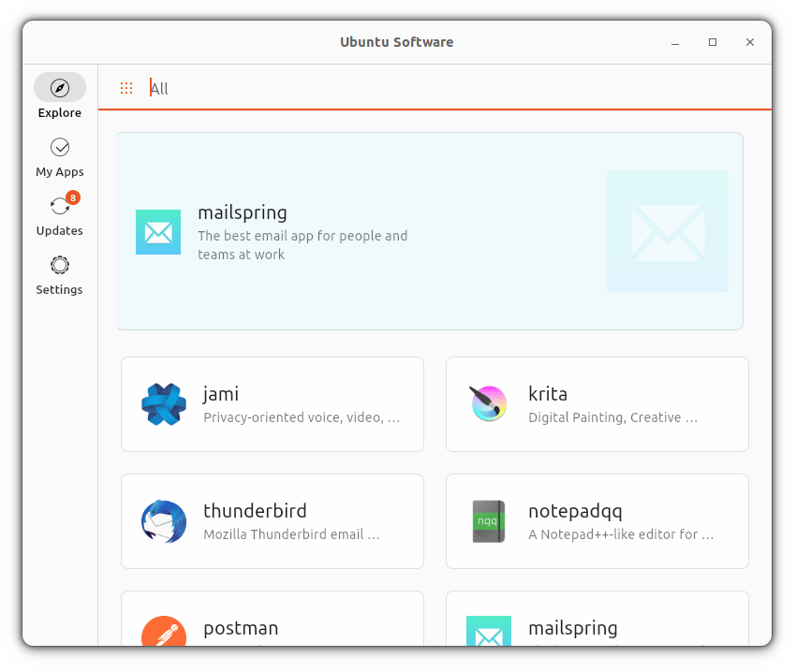Click the krita paintbrush icon
This screenshot has width=796, height=672.
pos(488,404)
